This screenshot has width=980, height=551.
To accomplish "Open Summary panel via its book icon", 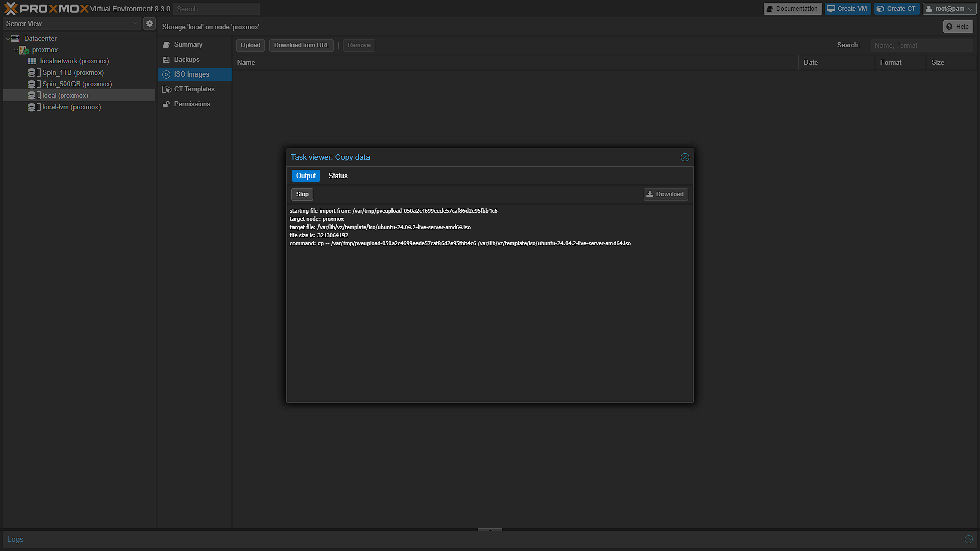I will [166, 45].
